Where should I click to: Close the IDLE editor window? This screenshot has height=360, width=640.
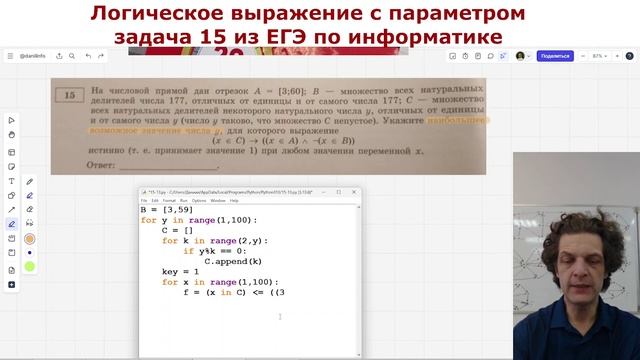pyautogui.click(x=354, y=192)
